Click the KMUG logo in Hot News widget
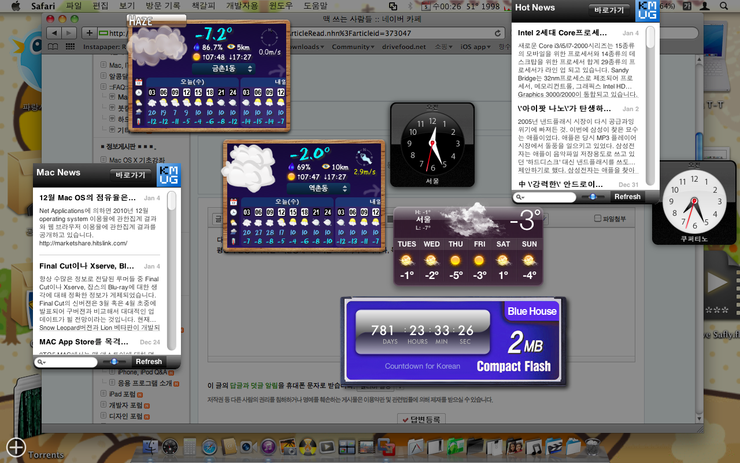 (647, 10)
